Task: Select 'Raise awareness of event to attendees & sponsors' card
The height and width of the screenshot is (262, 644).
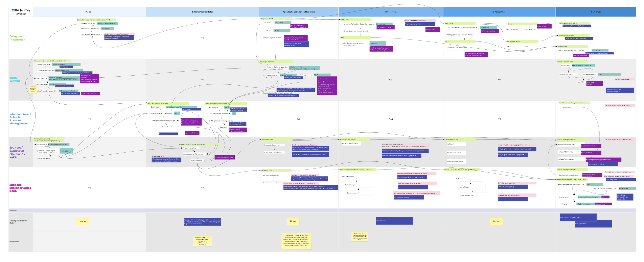Action: click(x=52, y=61)
